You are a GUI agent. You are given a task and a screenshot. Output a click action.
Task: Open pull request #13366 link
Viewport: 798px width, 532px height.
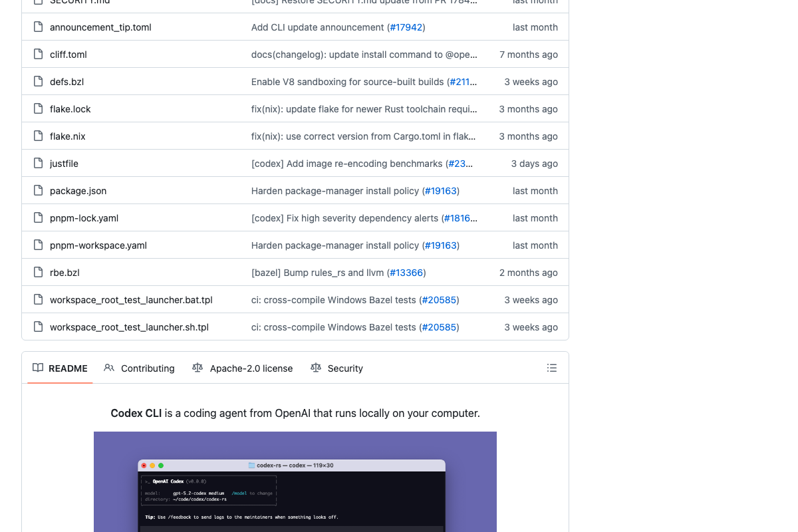pyautogui.click(x=406, y=273)
